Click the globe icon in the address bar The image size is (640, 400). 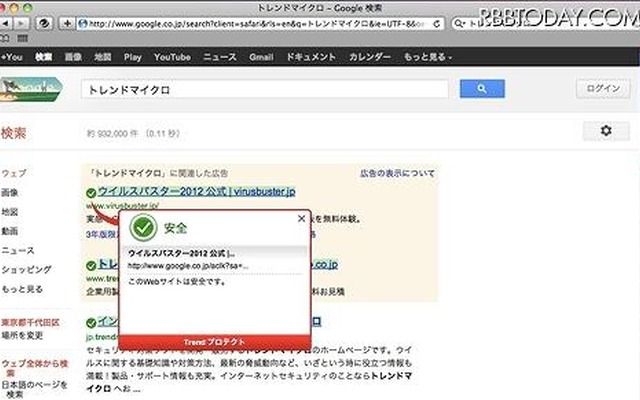point(83,24)
